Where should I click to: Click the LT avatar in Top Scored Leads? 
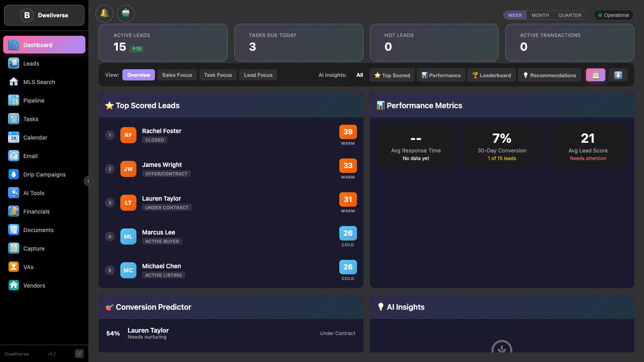[x=128, y=203]
